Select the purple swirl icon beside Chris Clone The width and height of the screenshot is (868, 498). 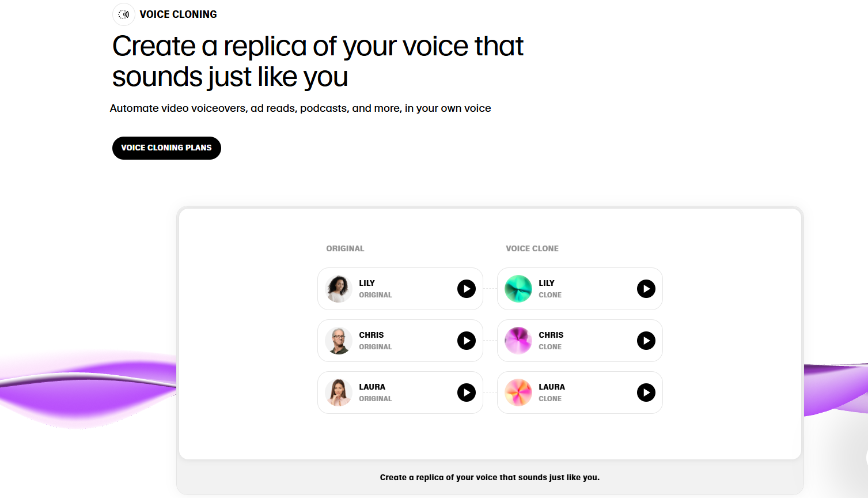pyautogui.click(x=518, y=341)
